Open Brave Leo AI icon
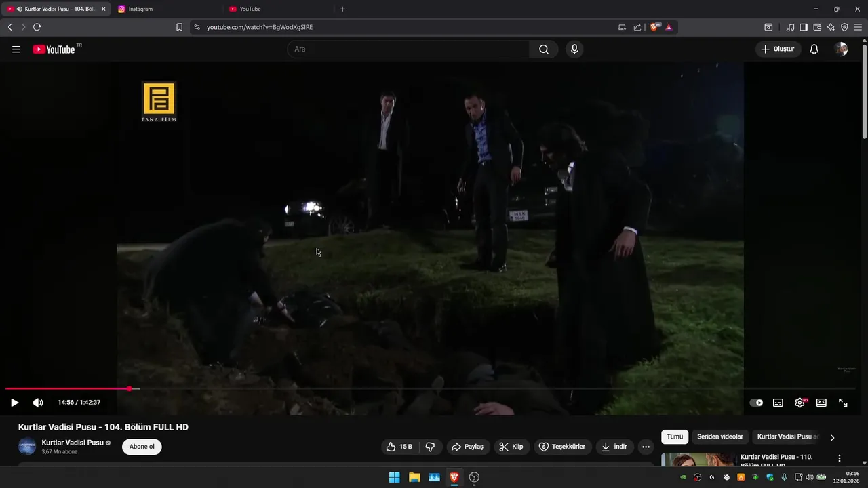This screenshot has height=488, width=868. click(831, 27)
